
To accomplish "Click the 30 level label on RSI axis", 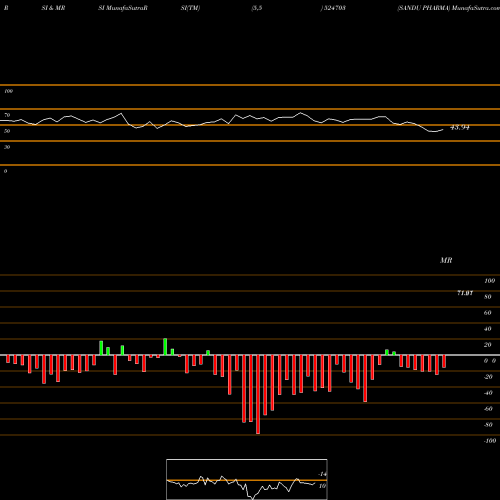I will [7, 147].
